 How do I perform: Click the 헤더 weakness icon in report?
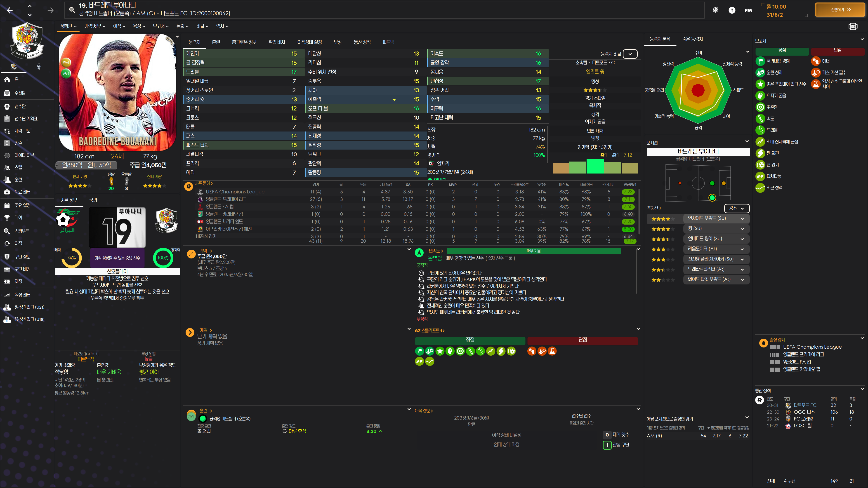pos(816,61)
